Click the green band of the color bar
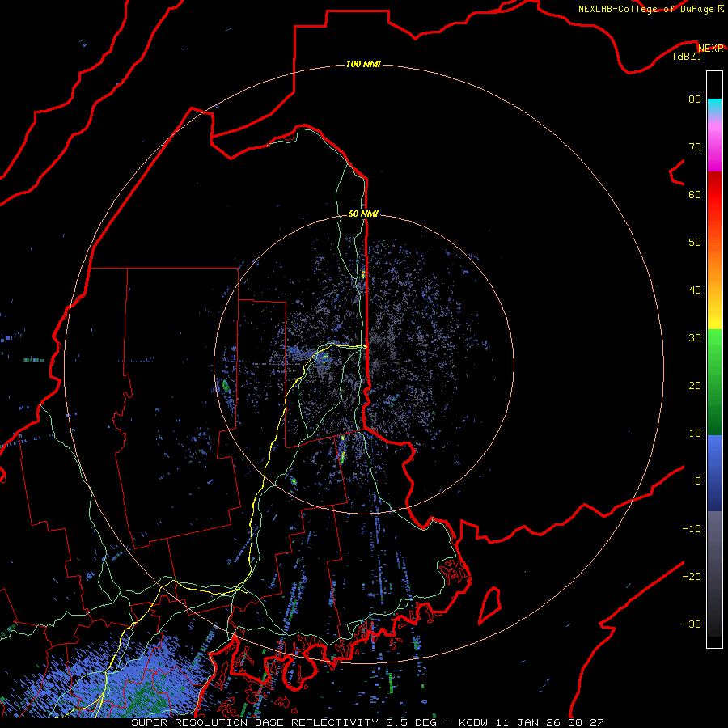This screenshot has height=728, width=728. [714, 382]
